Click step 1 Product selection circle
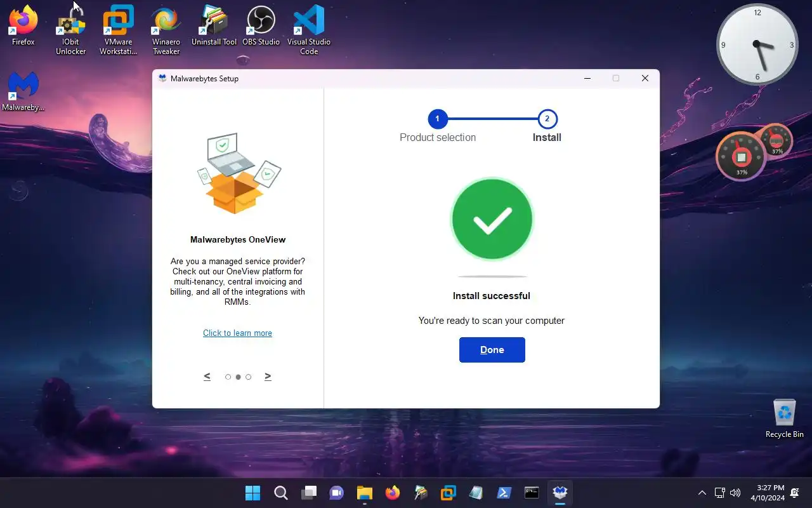 pyautogui.click(x=437, y=119)
